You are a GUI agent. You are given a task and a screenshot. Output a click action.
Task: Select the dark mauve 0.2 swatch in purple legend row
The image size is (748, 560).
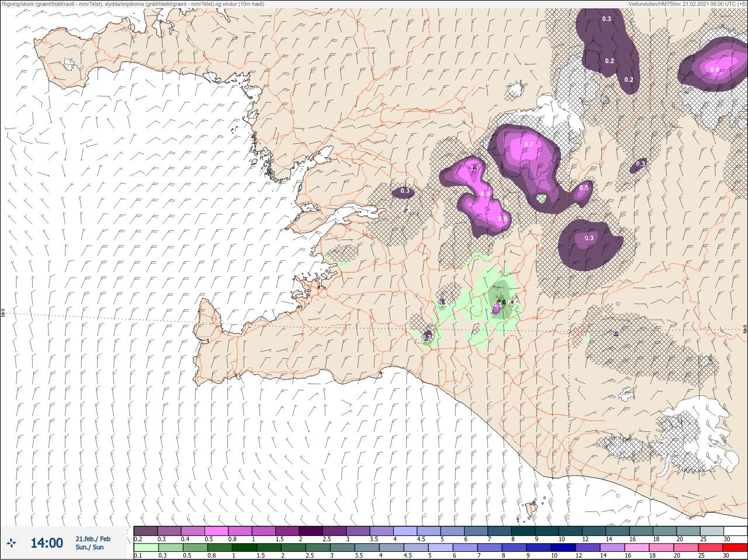point(146,531)
